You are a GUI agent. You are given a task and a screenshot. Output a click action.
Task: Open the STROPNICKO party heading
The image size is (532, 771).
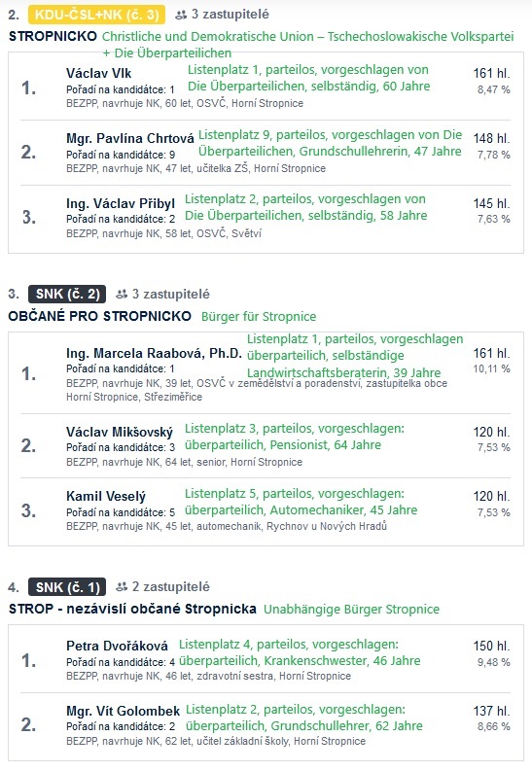tap(53, 36)
